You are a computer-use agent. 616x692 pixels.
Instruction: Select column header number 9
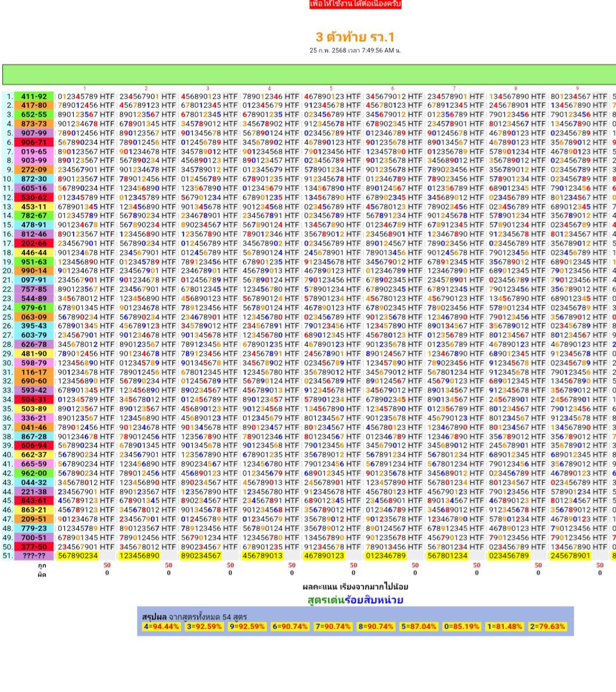(577, 89)
